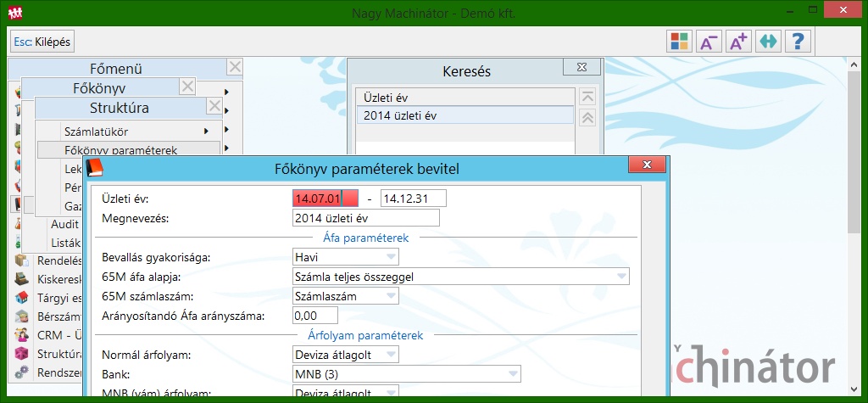
Task: Increase font size with the A+ icon
Action: click(738, 41)
